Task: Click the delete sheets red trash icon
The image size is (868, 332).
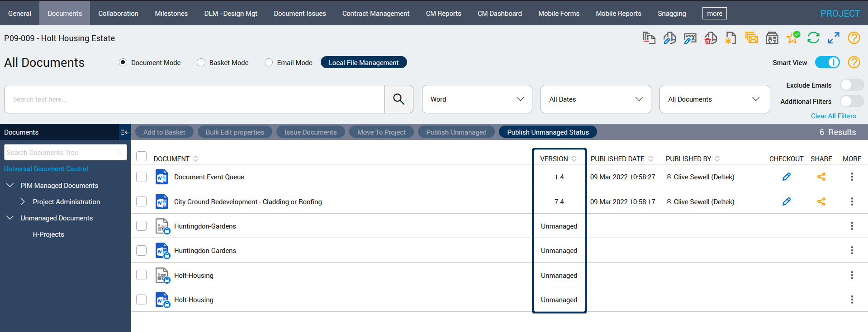Action: pos(710,38)
